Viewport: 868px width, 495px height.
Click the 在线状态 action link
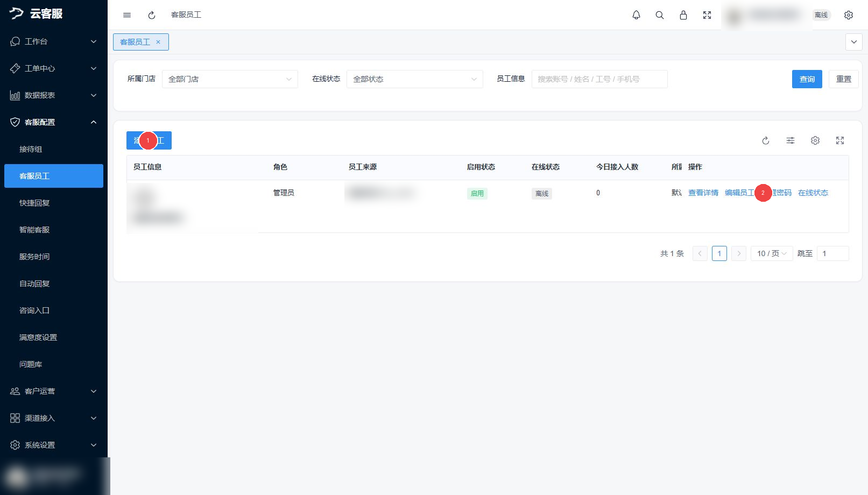point(813,193)
